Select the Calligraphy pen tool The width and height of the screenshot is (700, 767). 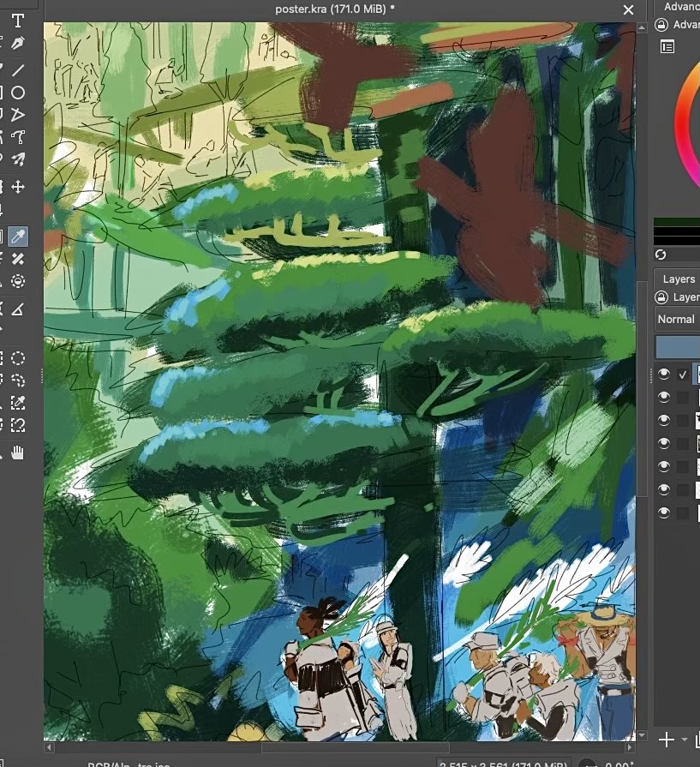(x=18, y=44)
